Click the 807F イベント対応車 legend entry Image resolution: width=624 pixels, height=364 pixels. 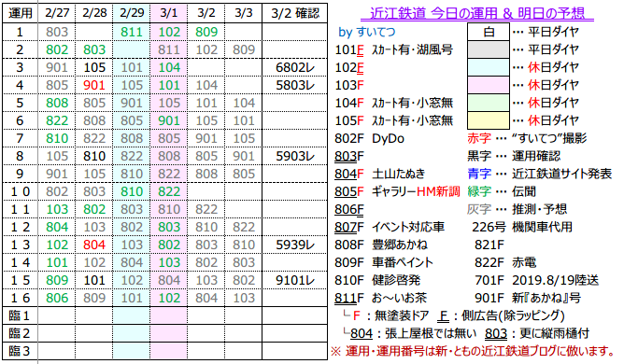390,227
